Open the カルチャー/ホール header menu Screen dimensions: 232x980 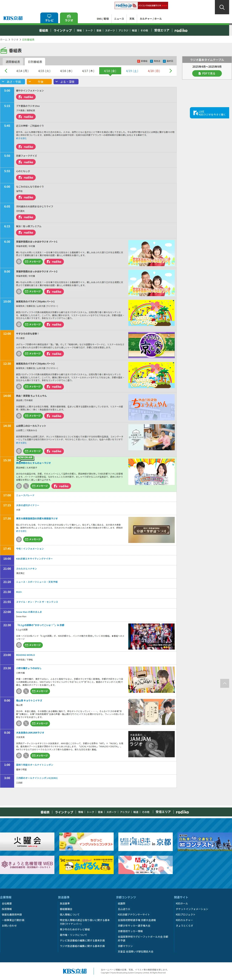[x=151, y=19]
